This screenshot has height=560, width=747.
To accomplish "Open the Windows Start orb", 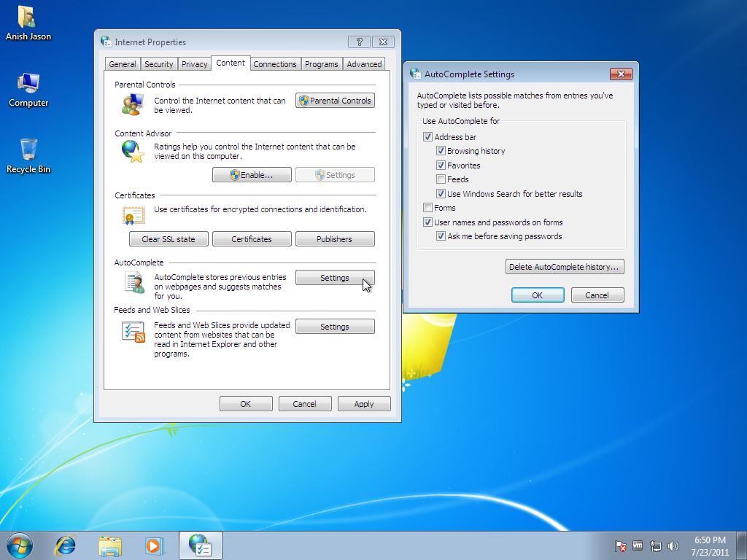I will click(19, 545).
